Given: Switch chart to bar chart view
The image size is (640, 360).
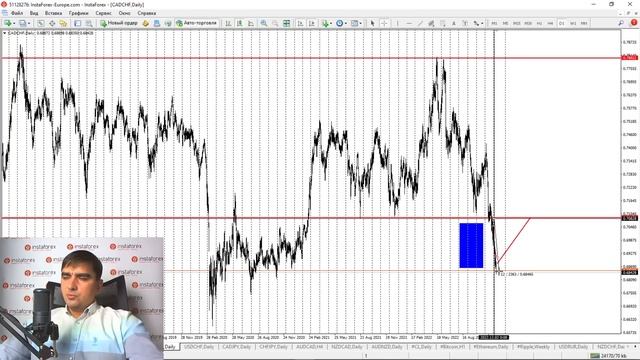Looking at the screenshot, I should click(x=229, y=23).
